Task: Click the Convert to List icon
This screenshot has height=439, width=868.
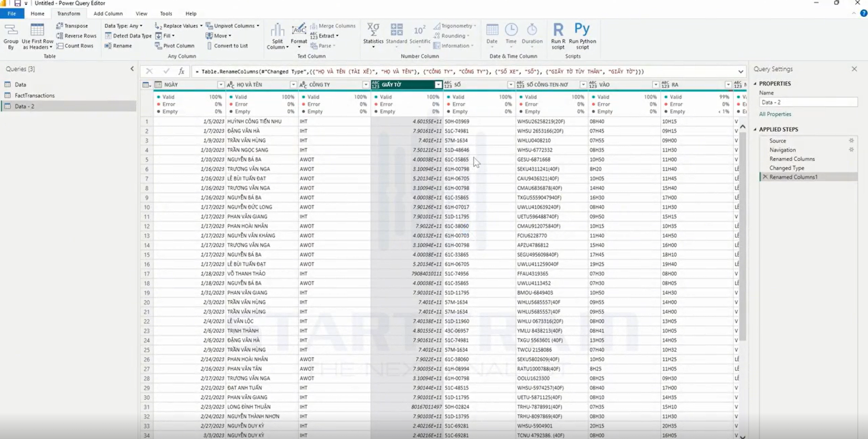Action: [209, 46]
